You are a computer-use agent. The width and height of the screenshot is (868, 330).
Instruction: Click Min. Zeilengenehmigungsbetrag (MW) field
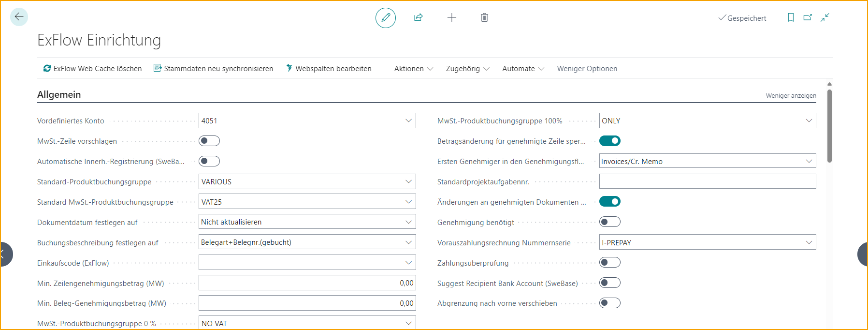coord(307,283)
